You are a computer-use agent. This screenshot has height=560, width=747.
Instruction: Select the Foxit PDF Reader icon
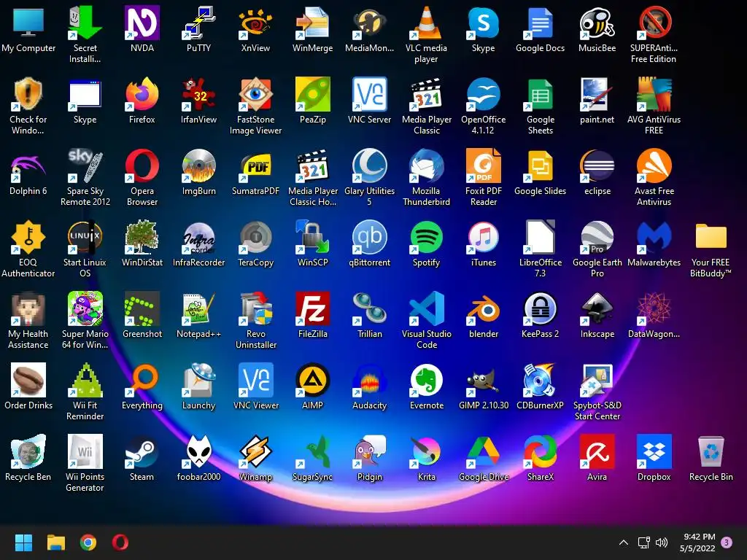(483, 166)
